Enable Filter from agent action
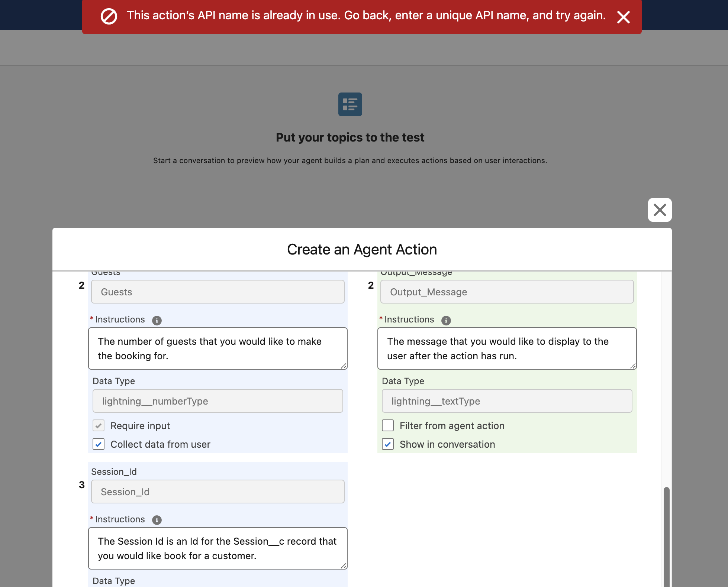Screen dimensions: 728x587 (388, 426)
